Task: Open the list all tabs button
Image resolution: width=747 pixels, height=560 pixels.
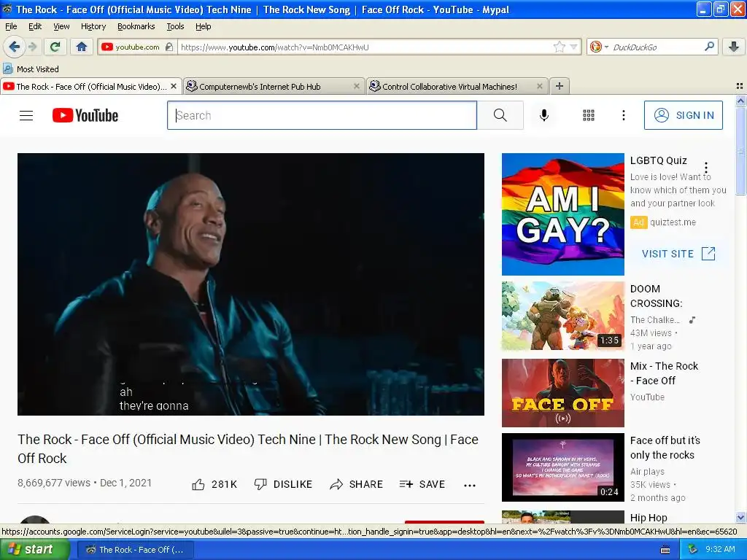Action: coord(740,86)
